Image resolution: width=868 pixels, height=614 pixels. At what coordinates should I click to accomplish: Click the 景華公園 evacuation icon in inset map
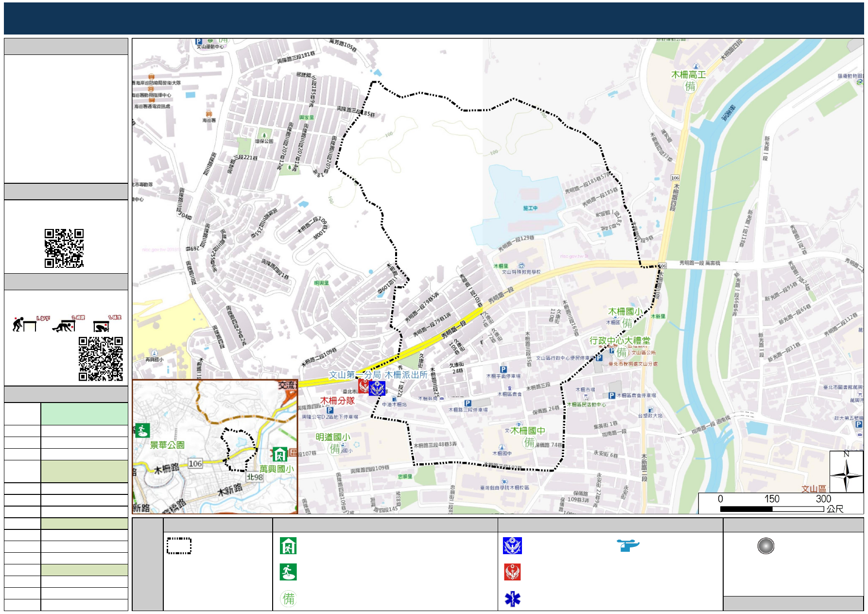(142, 430)
